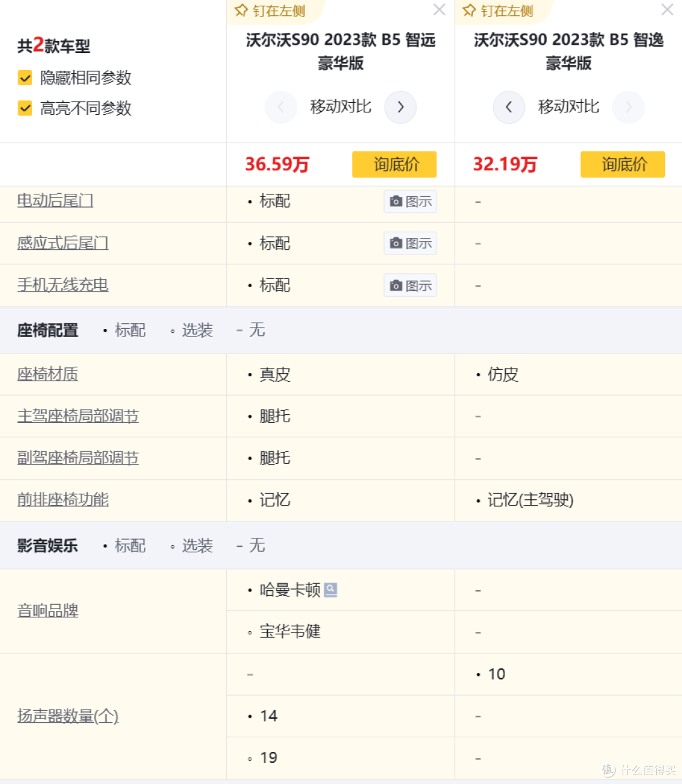
Task: Click the 主驾座椅局部调节 link
Action: click(78, 416)
